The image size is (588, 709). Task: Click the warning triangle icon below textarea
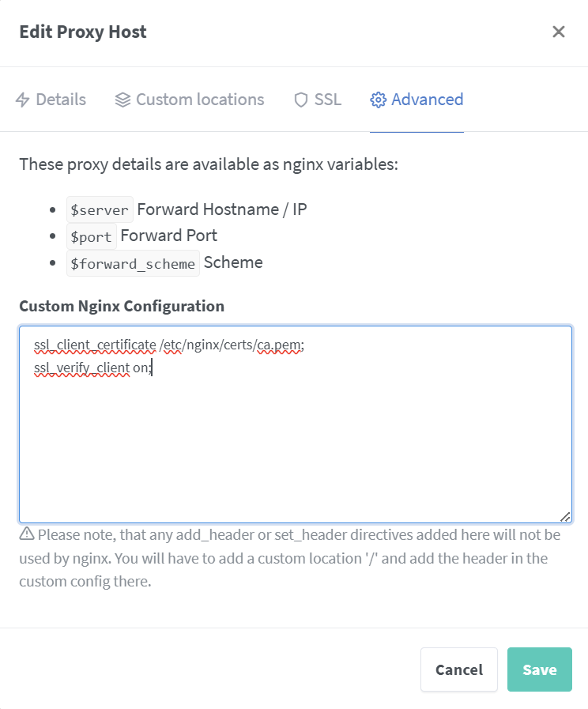tap(27, 534)
